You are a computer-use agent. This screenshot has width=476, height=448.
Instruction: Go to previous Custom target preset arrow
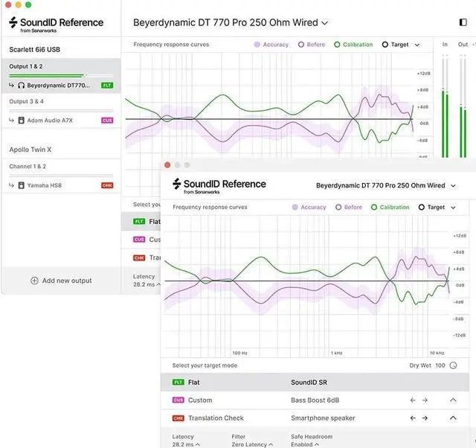point(413,400)
